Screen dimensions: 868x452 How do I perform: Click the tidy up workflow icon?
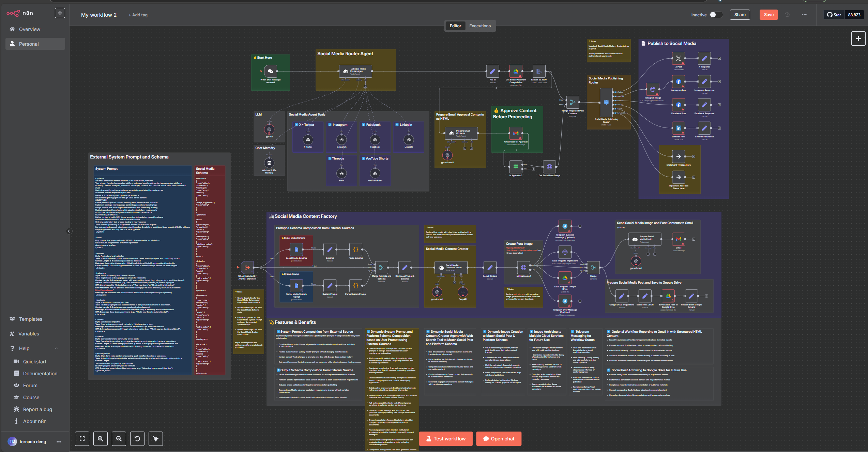[x=156, y=439]
